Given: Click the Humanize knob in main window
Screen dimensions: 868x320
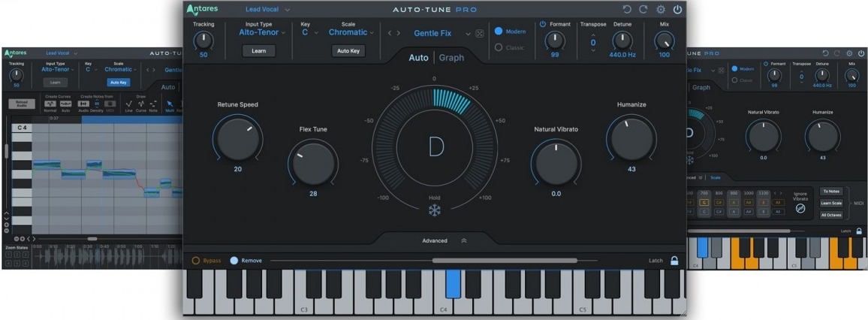Looking at the screenshot, I should click(631, 139).
